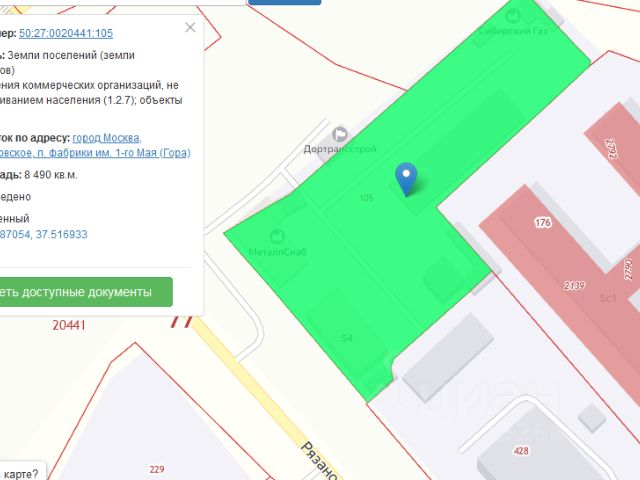This screenshot has width=640, height=480.
Task: Click the Дортрансстрой flag icon
Action: (x=340, y=134)
